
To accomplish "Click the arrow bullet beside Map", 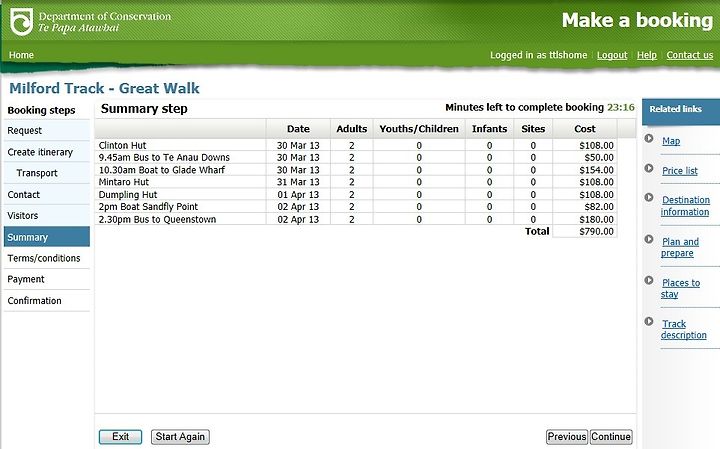I will tap(649, 138).
